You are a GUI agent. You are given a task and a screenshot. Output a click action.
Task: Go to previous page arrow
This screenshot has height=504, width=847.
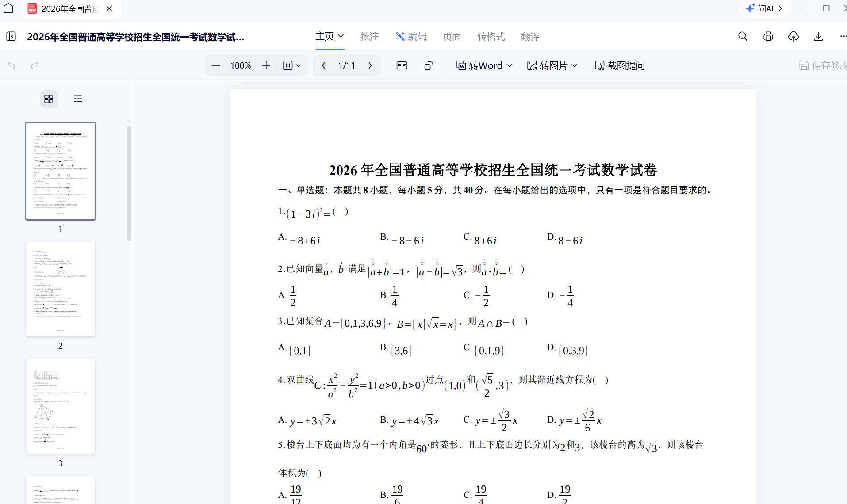point(324,65)
